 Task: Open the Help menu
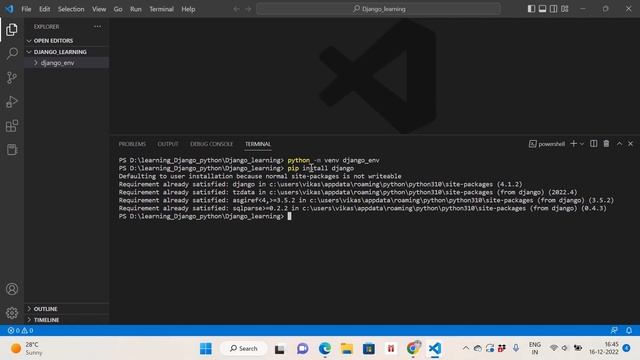(x=188, y=9)
